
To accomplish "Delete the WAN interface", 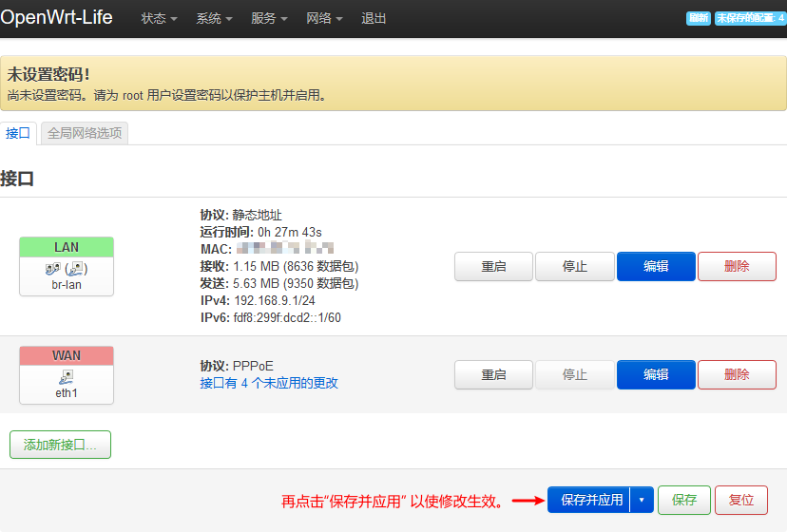I will click(x=737, y=374).
